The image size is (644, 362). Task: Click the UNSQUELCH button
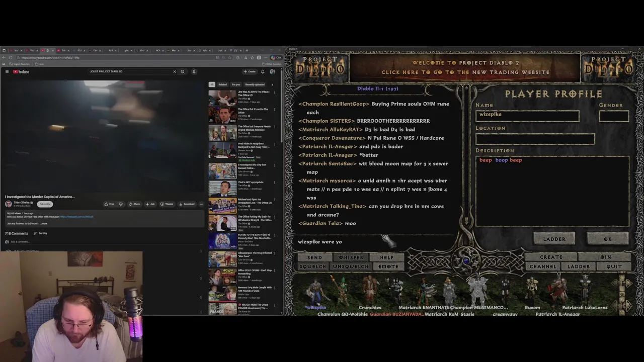[351, 266]
